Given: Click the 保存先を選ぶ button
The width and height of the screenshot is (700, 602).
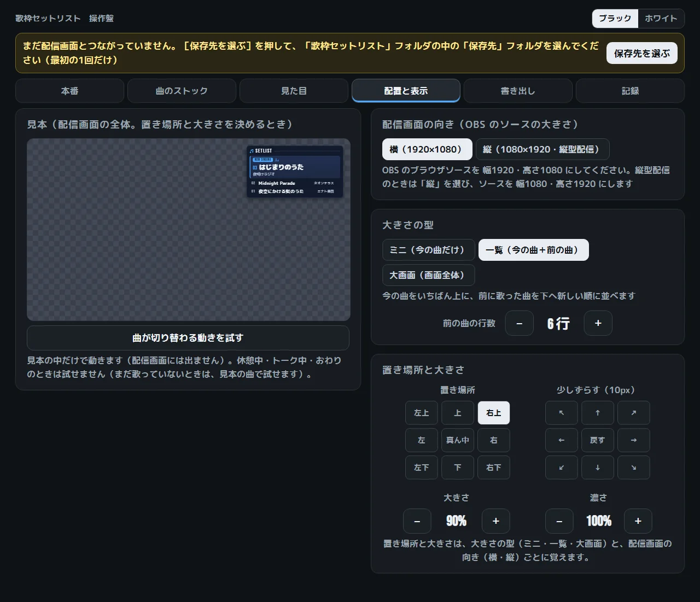Looking at the screenshot, I should point(642,53).
